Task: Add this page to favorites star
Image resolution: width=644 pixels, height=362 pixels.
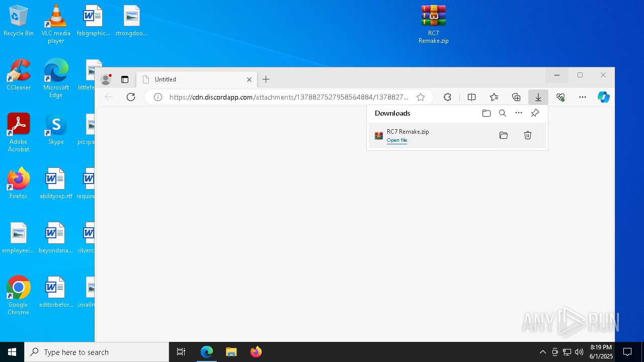Action: [x=421, y=97]
